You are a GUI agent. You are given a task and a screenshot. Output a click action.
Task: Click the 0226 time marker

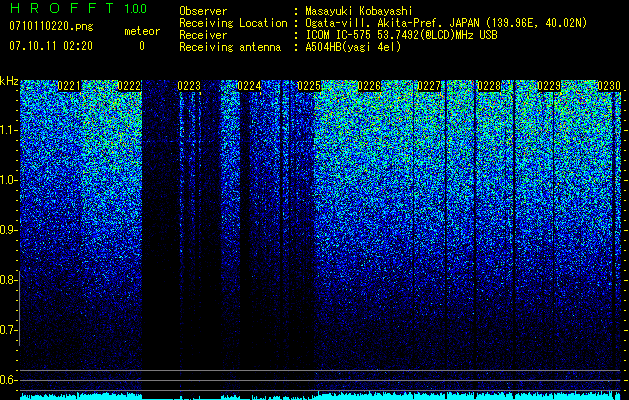tap(369, 86)
